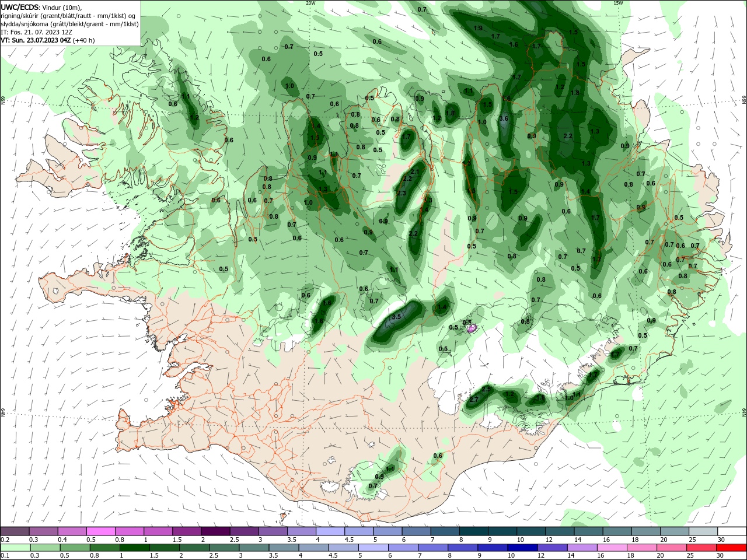The height and width of the screenshot is (560, 747).
Task: Click the 2.3 precipitation value on the map
Action: click(402, 193)
